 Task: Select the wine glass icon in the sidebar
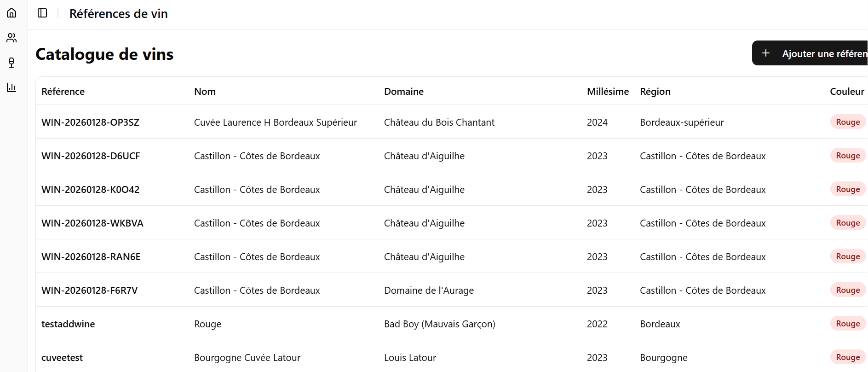[x=11, y=63]
